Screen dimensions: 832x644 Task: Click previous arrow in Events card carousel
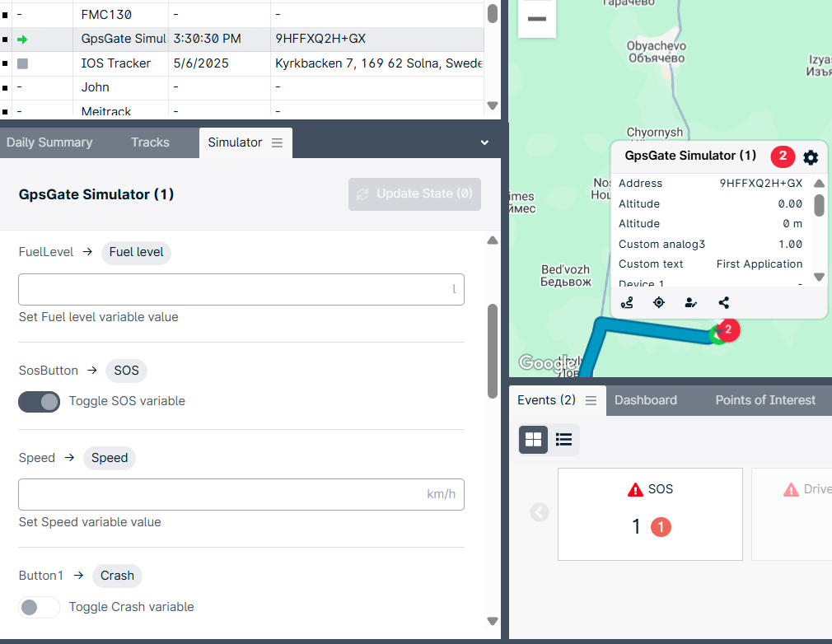pyautogui.click(x=540, y=512)
